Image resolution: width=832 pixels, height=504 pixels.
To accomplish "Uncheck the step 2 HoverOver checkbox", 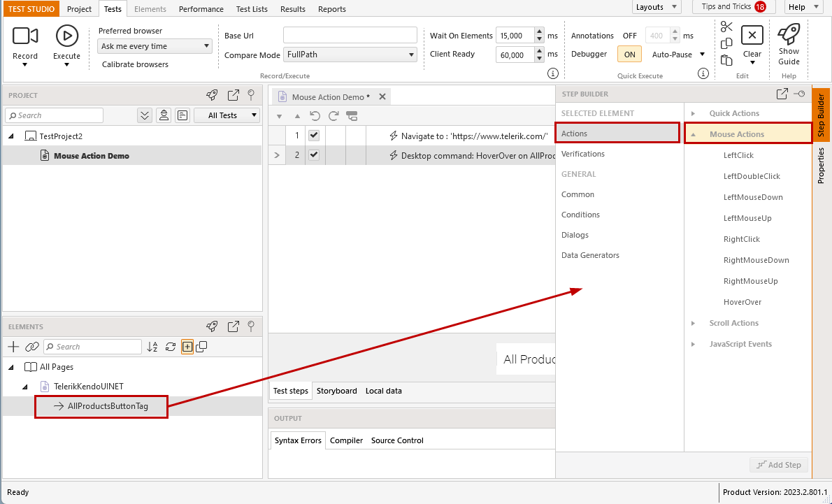I will tap(314, 155).
